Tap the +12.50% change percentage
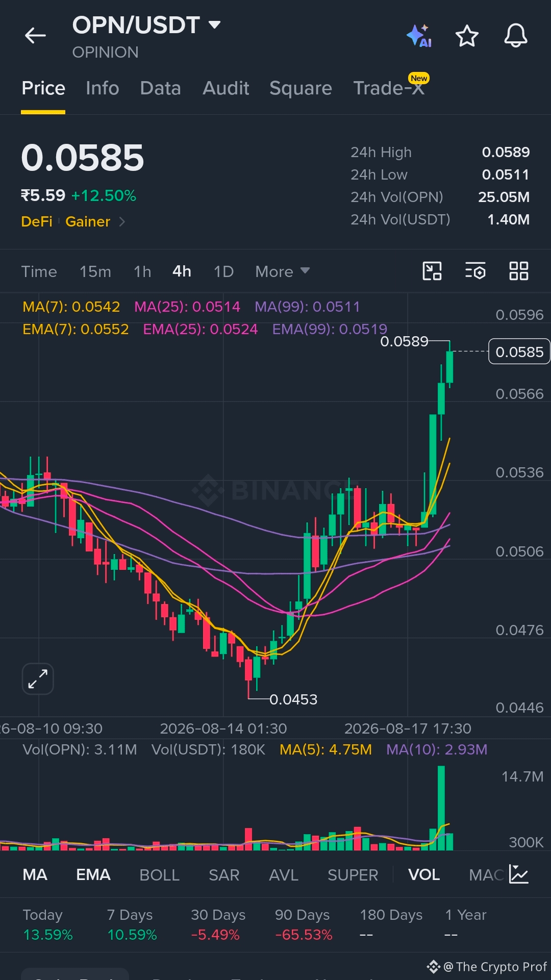The height and width of the screenshot is (980, 551). pyautogui.click(x=104, y=195)
